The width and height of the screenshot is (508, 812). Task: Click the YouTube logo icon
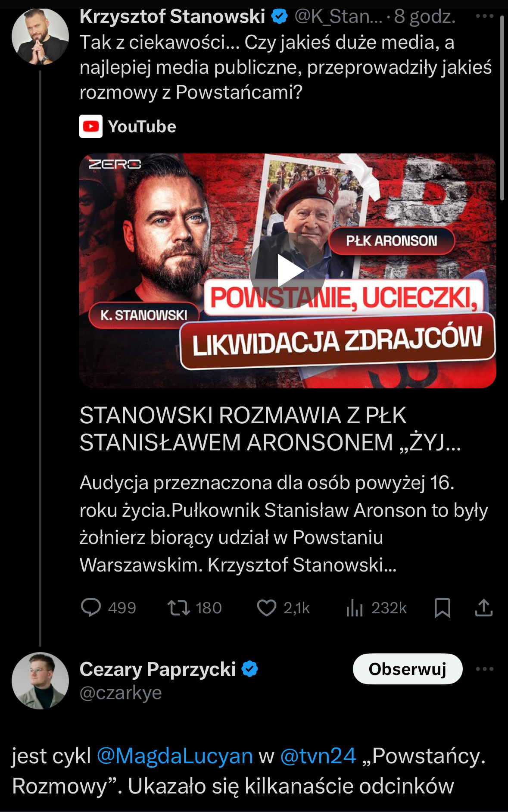(91, 126)
